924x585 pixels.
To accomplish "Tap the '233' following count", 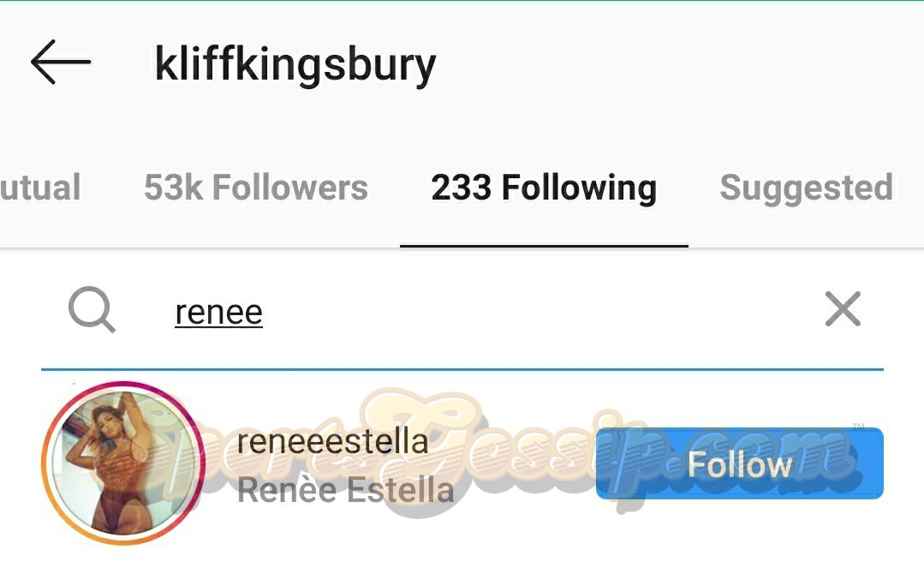I will [462, 188].
